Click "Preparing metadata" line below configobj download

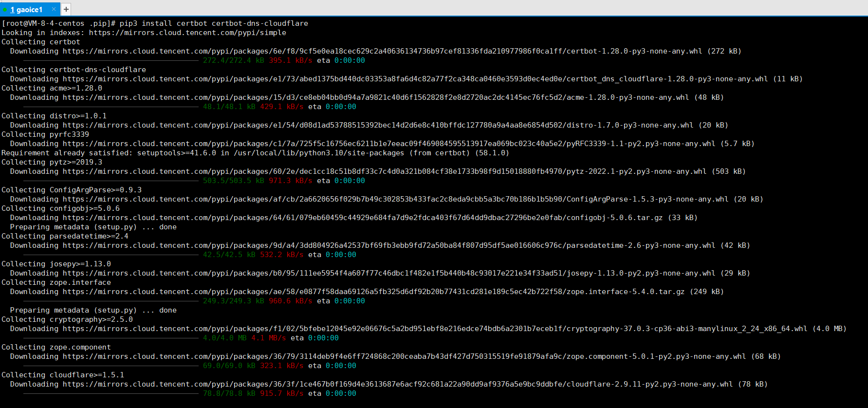93,227
